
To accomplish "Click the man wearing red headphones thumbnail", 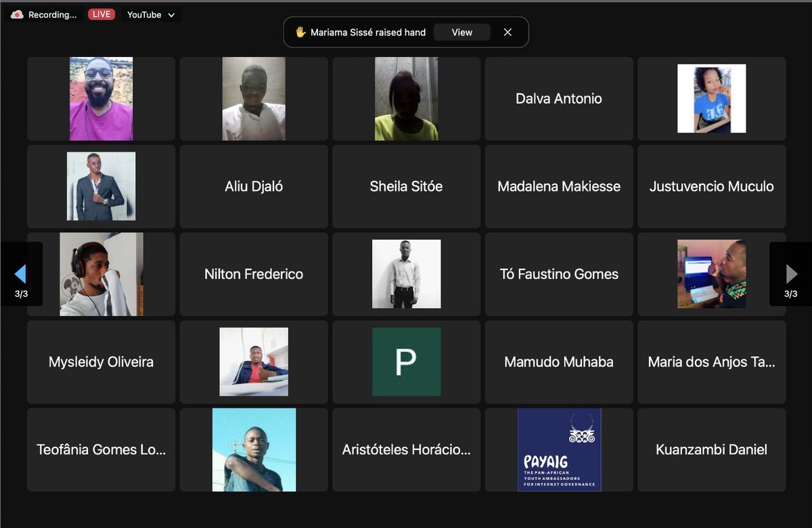I will [x=101, y=274].
